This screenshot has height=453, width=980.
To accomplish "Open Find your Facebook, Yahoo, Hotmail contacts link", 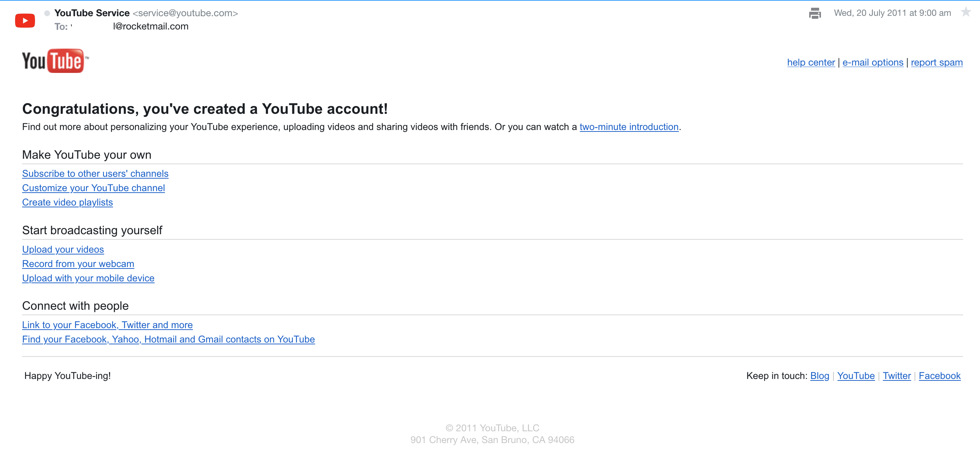I will (x=168, y=340).
